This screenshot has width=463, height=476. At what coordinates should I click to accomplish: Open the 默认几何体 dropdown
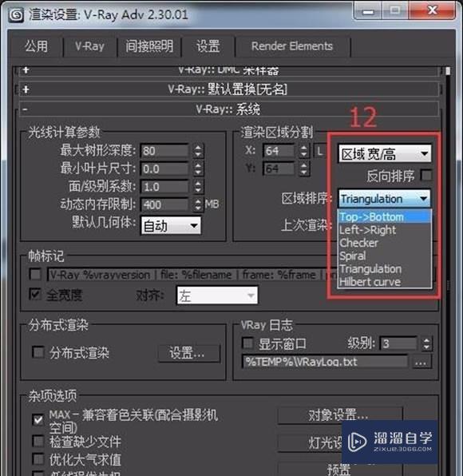(x=171, y=225)
